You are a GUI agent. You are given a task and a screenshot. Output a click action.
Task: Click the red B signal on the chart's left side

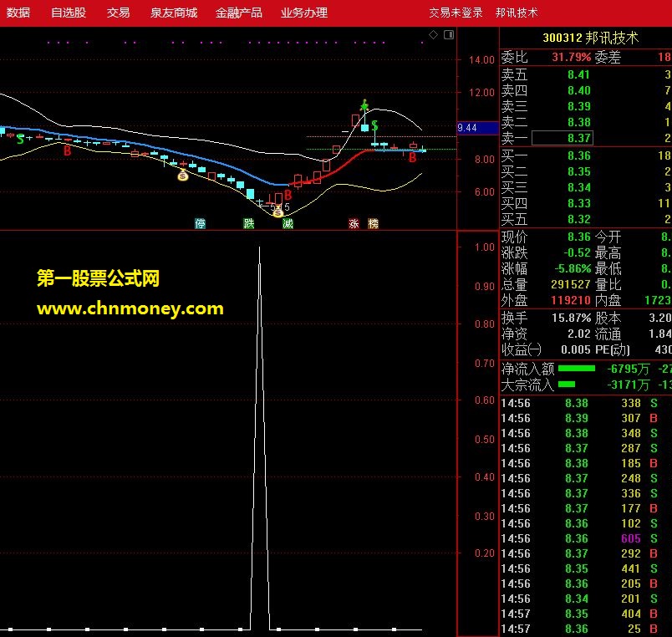click(x=68, y=150)
